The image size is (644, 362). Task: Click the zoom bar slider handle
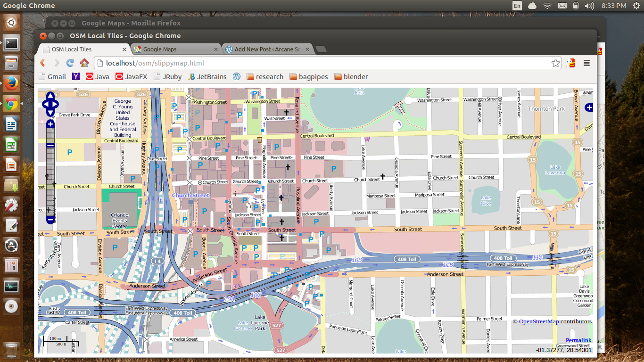50,145
